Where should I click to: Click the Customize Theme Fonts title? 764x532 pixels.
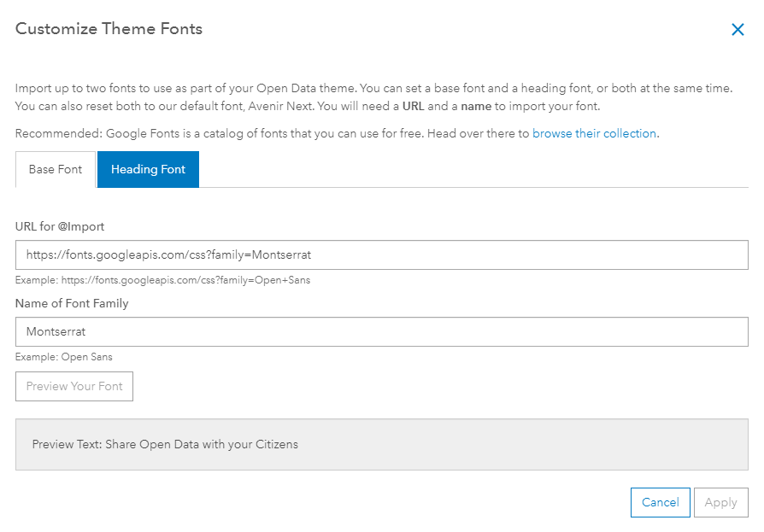pyautogui.click(x=109, y=29)
